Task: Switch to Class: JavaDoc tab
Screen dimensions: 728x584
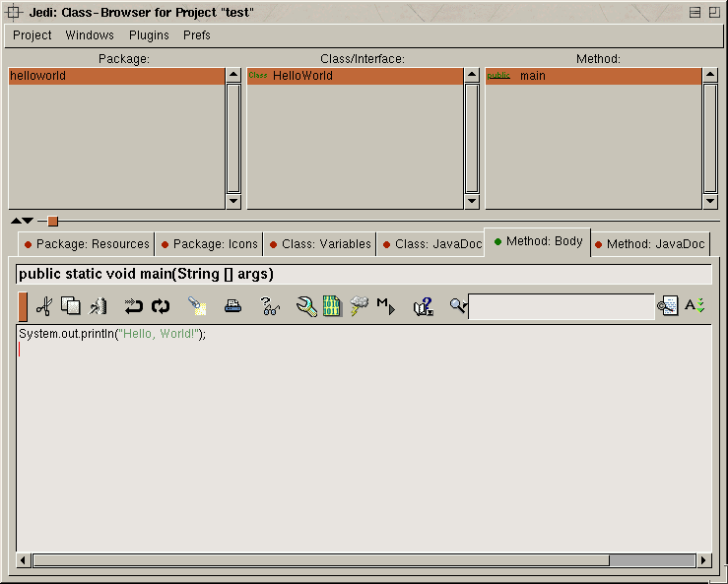Action: (x=431, y=244)
